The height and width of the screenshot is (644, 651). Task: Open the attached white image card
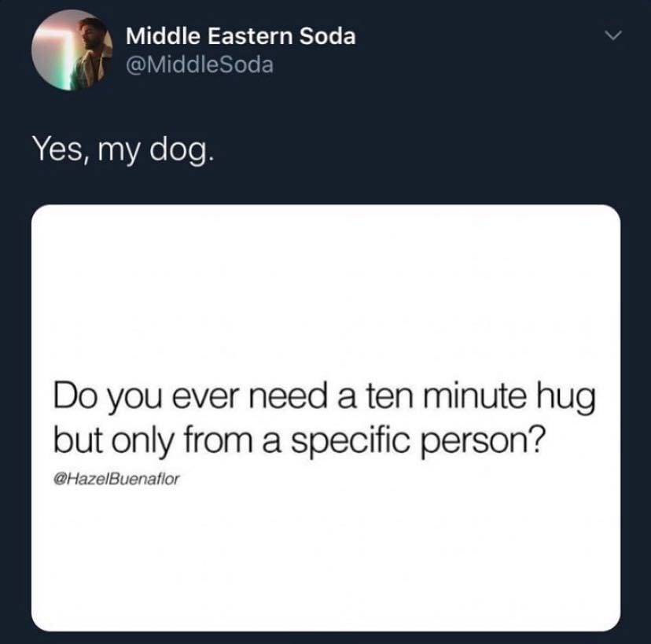[326, 418]
